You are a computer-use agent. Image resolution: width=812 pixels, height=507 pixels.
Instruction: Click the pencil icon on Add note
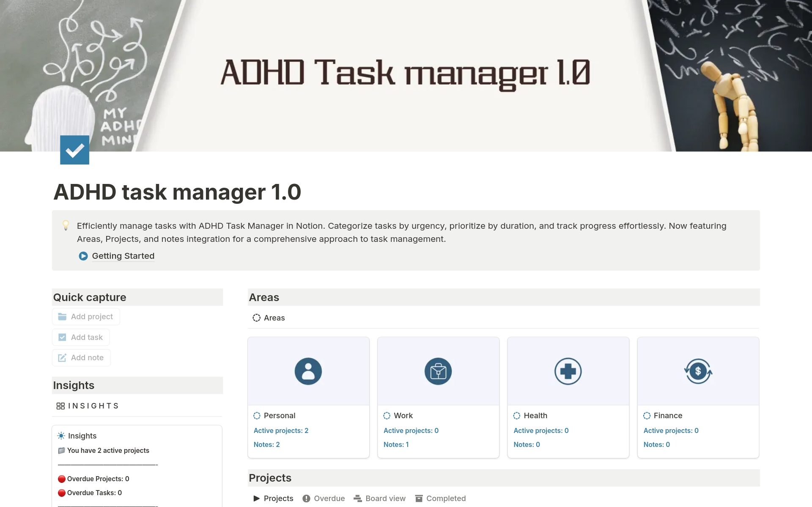(62, 357)
